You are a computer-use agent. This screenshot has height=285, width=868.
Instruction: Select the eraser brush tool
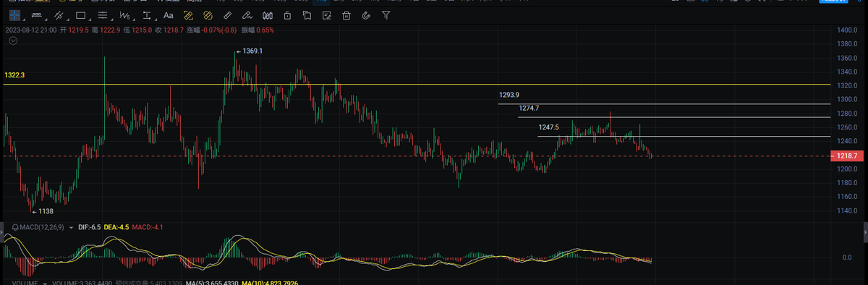click(247, 15)
